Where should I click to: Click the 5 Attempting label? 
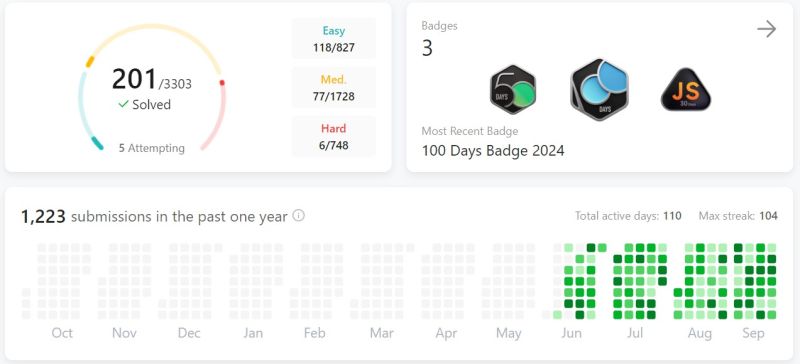[152, 148]
